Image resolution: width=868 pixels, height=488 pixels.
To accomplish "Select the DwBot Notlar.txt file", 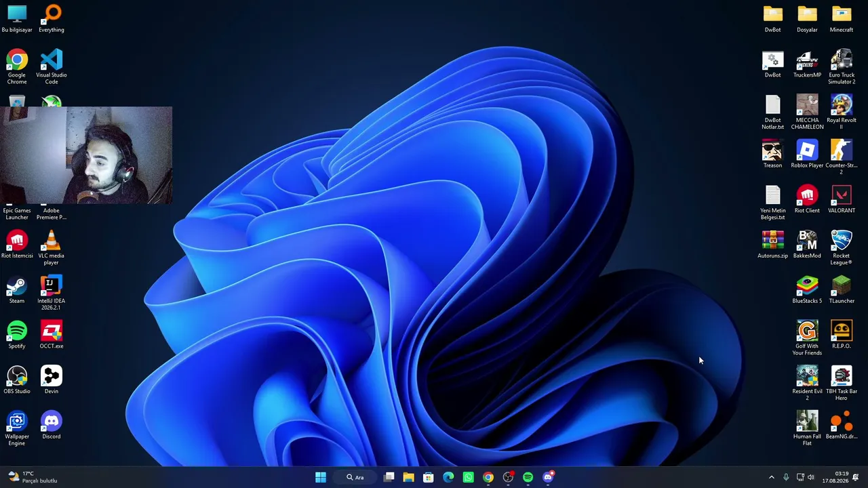I will pyautogui.click(x=773, y=113).
